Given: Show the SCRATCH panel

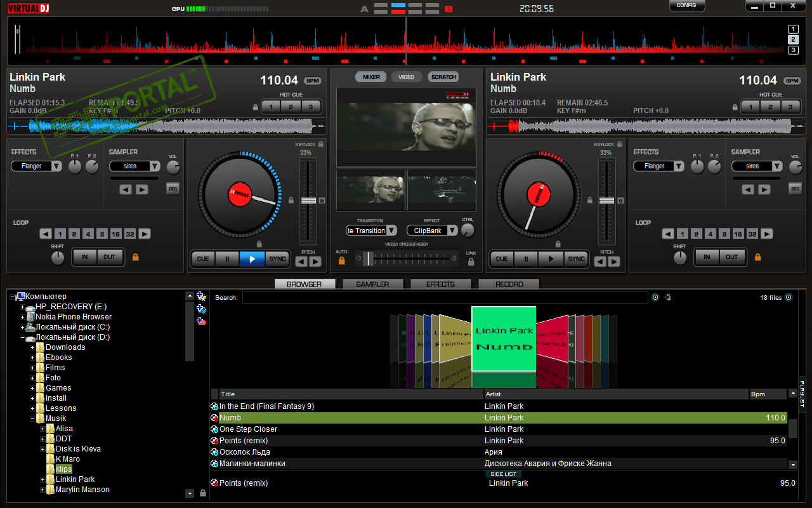Looking at the screenshot, I should [x=443, y=77].
